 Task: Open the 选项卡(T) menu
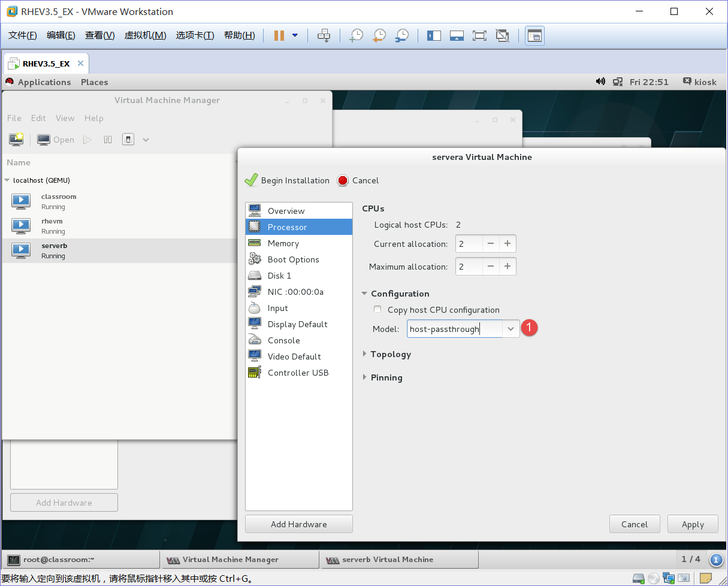click(195, 35)
